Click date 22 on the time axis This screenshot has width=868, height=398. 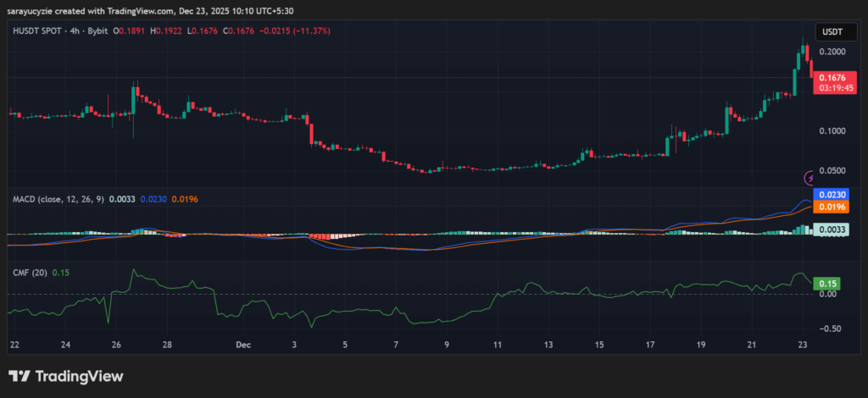(14, 345)
